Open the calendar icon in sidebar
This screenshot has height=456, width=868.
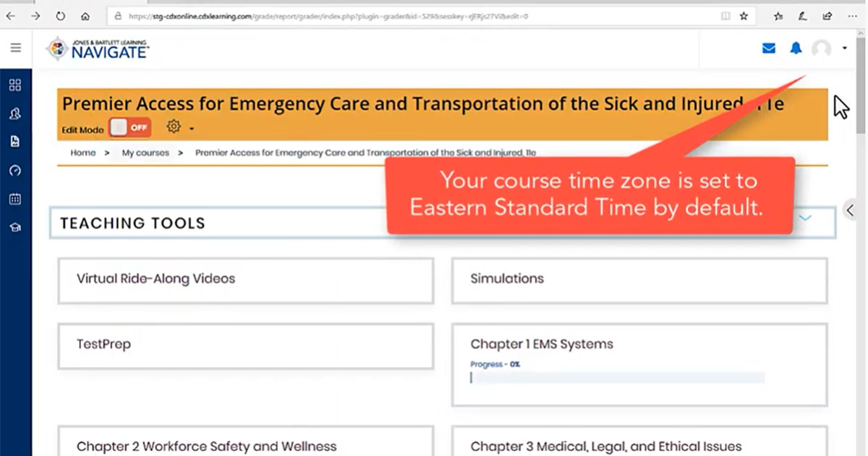pos(15,199)
